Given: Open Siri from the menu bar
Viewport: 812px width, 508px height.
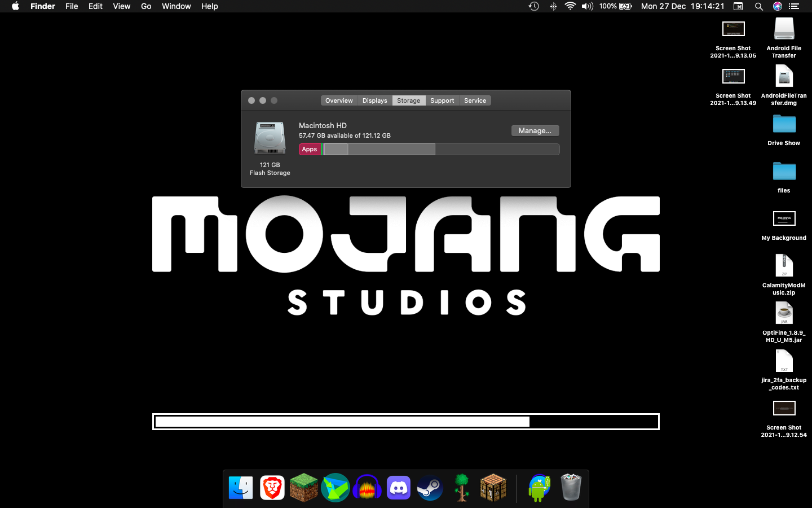Looking at the screenshot, I should click(777, 6).
